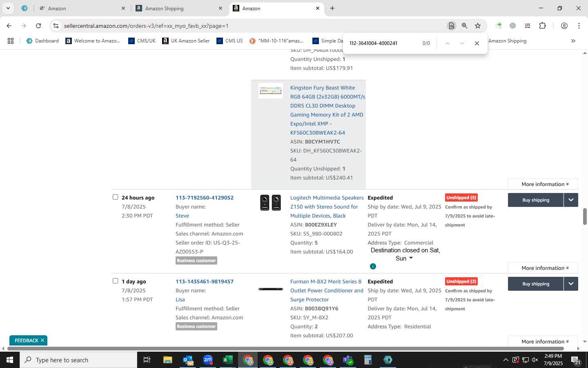Open the Logitech Multimedia Speakers product link

tap(327, 206)
